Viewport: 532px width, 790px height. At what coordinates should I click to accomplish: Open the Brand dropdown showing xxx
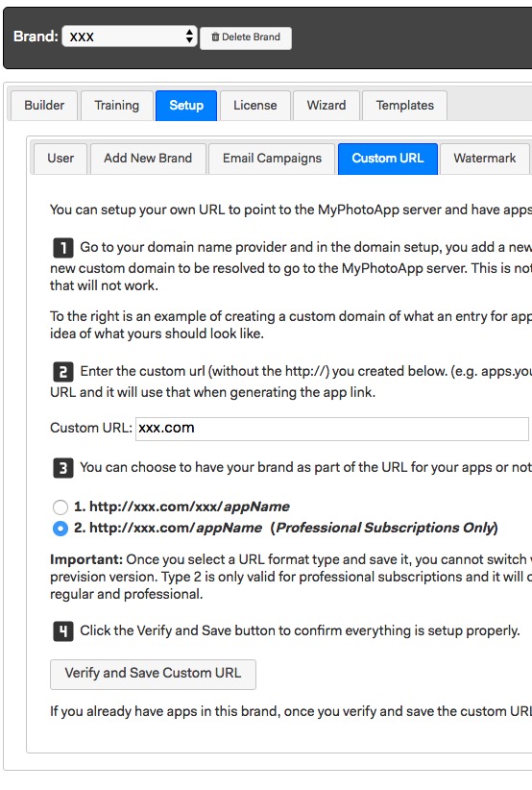coord(130,37)
